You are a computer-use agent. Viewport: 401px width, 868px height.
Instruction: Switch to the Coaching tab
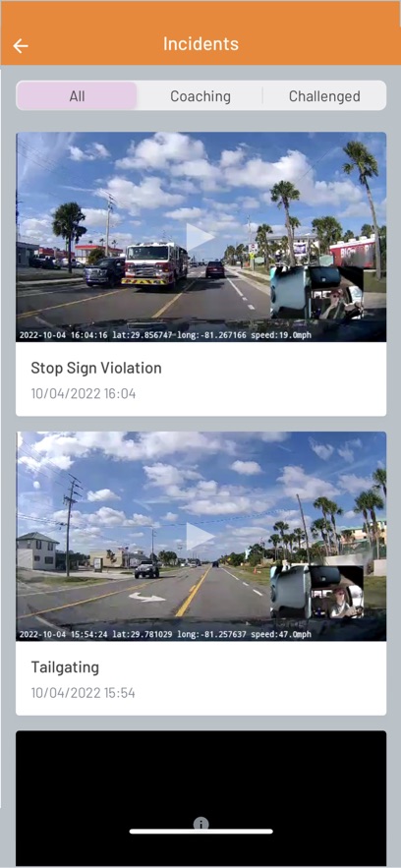pyautogui.click(x=200, y=96)
